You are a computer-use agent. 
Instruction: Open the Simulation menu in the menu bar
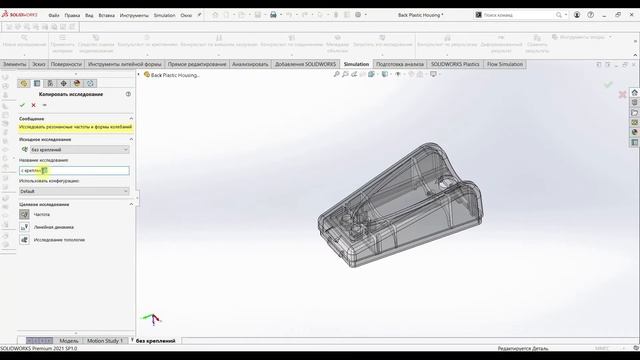164,15
